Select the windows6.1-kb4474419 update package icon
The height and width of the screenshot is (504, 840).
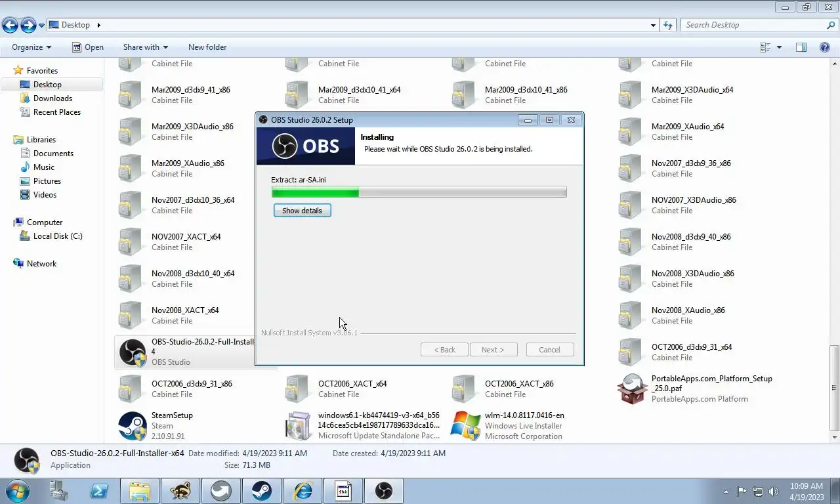pyautogui.click(x=299, y=426)
